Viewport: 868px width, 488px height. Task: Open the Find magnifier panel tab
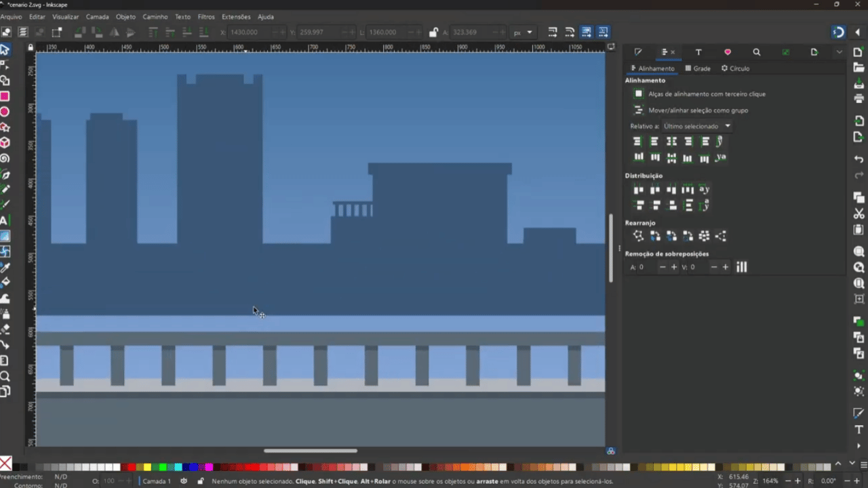pyautogui.click(x=757, y=52)
